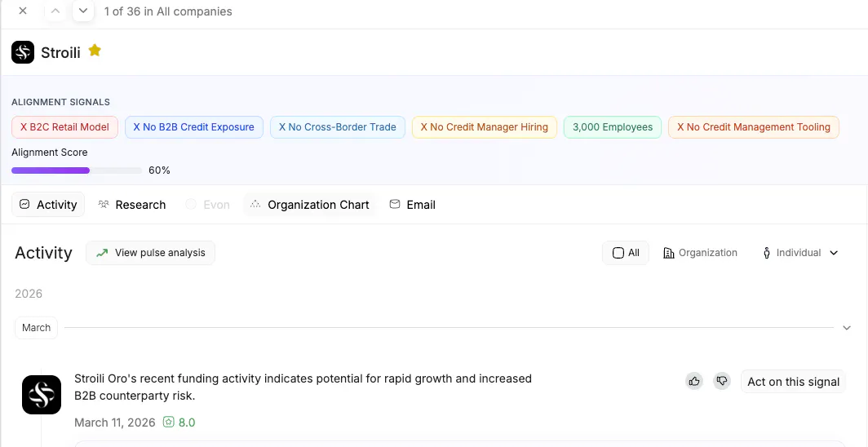This screenshot has height=447, width=868.
Task: Go to previous company with up chevron
Action: pyautogui.click(x=55, y=11)
